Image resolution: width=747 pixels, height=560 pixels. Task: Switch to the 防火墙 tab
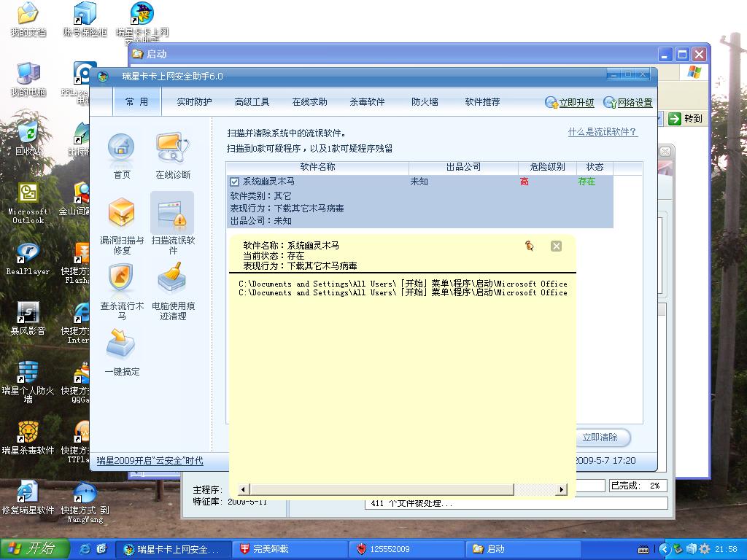point(425,102)
